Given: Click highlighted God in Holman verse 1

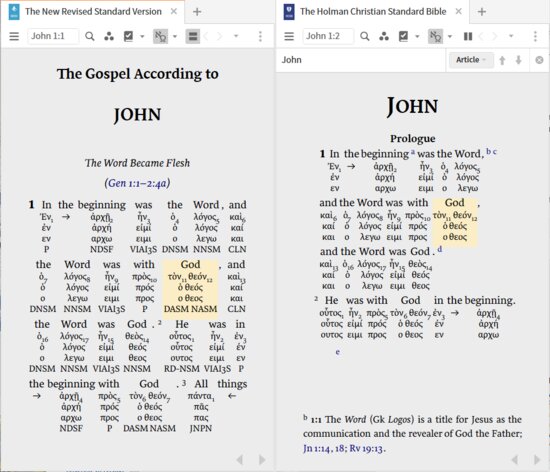Looking at the screenshot, I should click(455, 203).
